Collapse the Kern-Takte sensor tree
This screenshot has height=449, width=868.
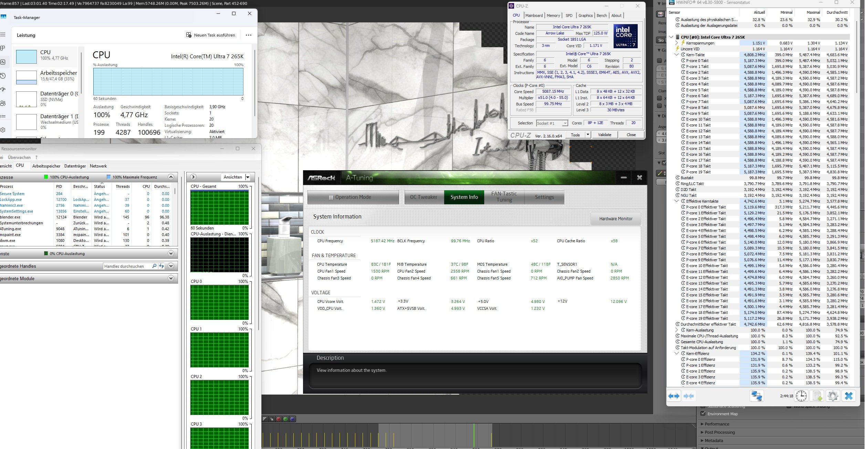(677, 55)
